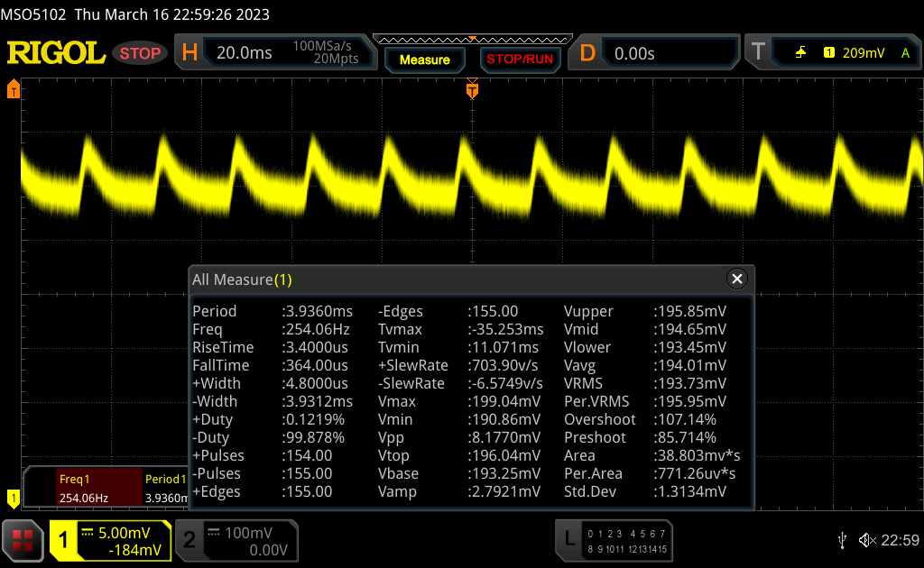Open the red grid function menu icon
924x568 pixels.
[x=23, y=540]
